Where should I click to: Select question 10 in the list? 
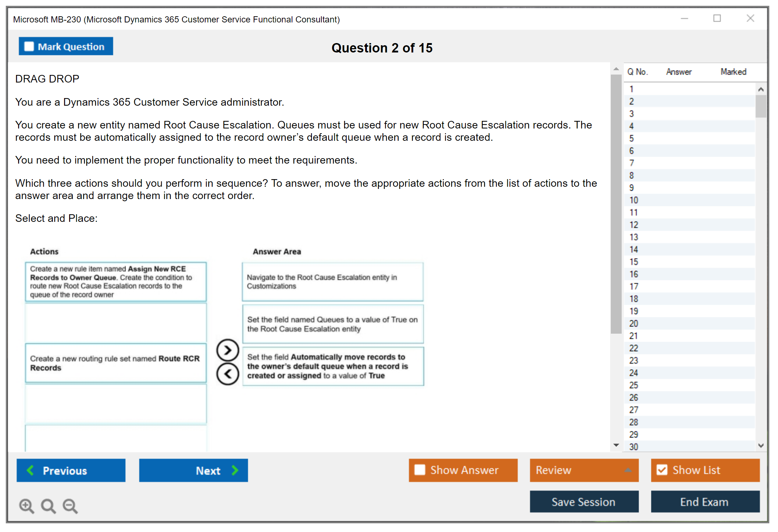pos(634,200)
